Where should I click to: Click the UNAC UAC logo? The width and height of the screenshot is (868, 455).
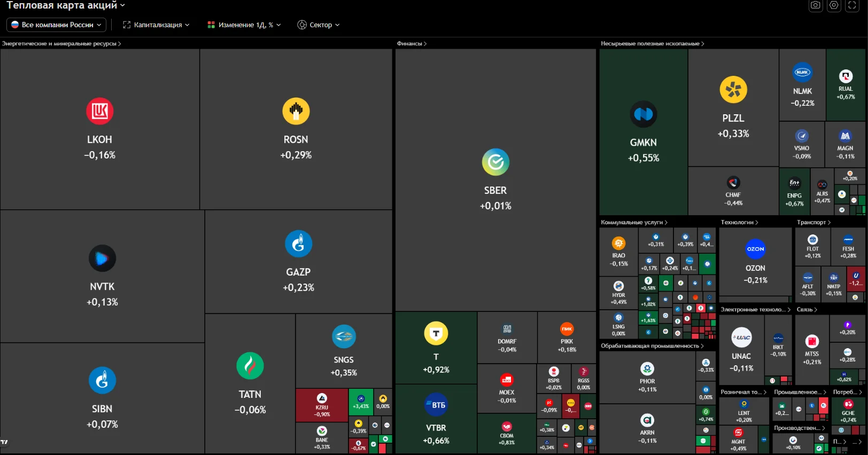[741, 337]
